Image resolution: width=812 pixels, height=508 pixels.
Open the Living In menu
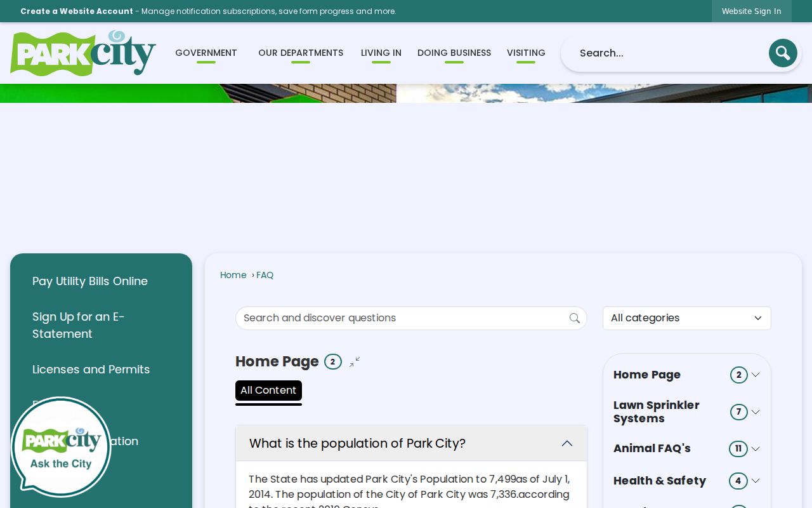pos(381,53)
